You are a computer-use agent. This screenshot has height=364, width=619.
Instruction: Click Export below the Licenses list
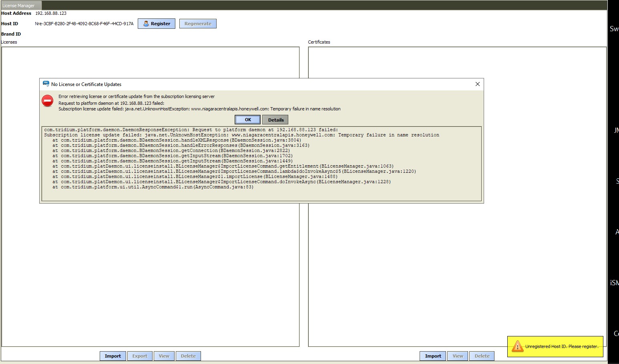[x=140, y=356]
